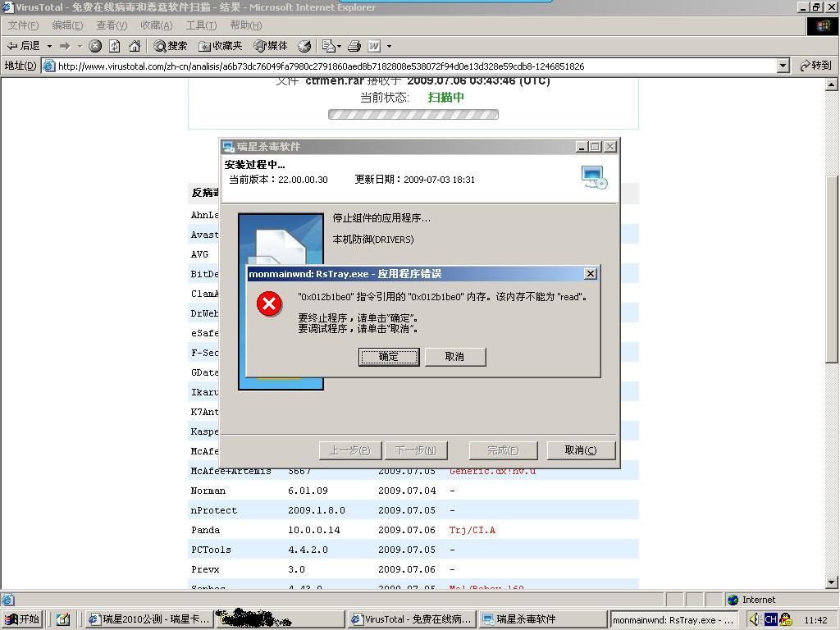Click the PCTools antivirus row name
The width and height of the screenshot is (840, 630).
point(211,550)
